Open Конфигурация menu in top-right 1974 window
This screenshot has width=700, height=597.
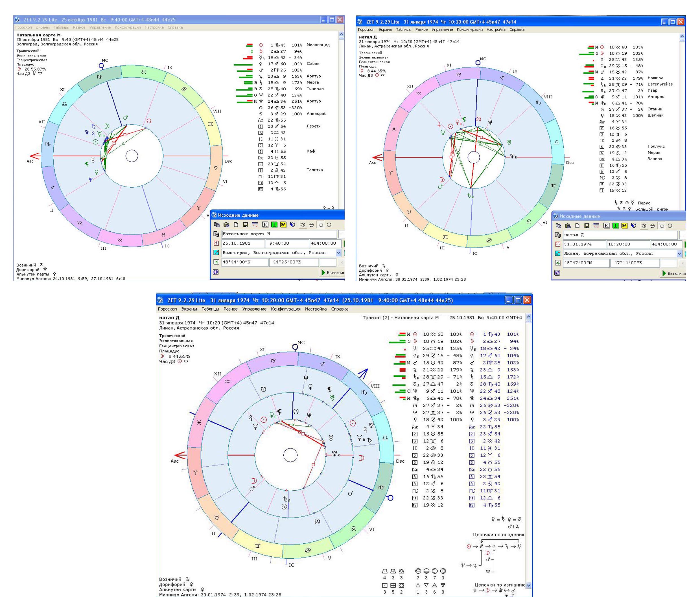[x=470, y=30]
